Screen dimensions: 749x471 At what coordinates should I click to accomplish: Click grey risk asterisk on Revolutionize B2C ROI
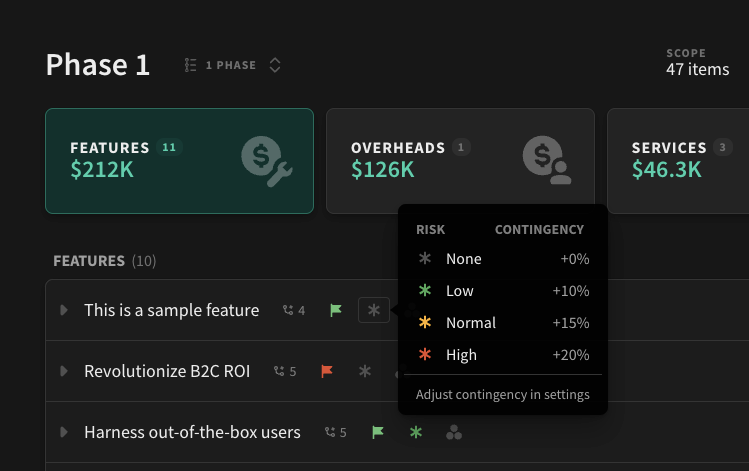[x=365, y=371]
